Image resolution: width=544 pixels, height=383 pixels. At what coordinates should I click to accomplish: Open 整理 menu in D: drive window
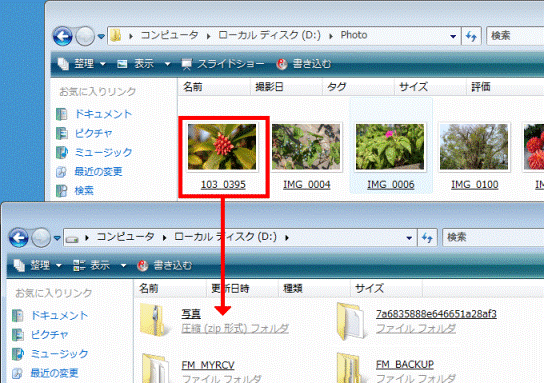click(x=37, y=266)
